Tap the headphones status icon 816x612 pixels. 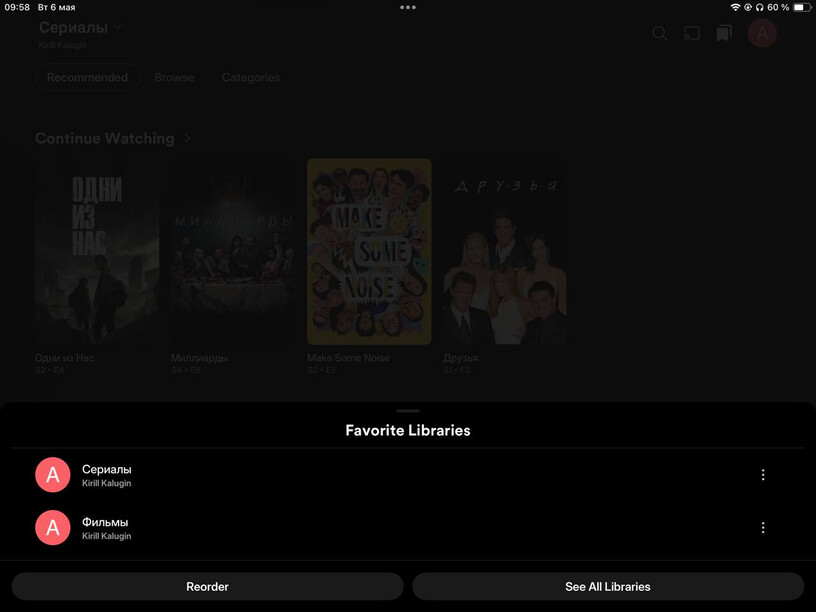pos(760,7)
